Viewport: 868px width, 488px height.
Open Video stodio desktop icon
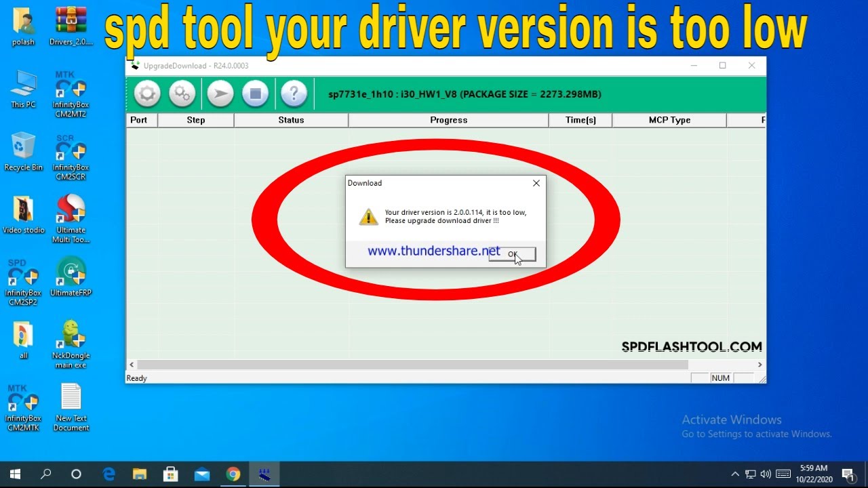[24, 215]
